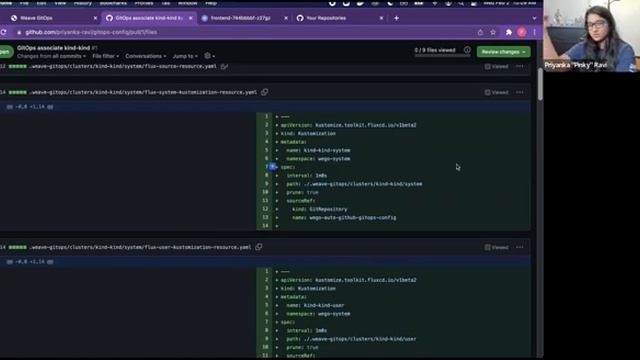Screen dimensions: 640x360
Task: Click the 'kind: GitRepository' line
Action: (320, 209)
